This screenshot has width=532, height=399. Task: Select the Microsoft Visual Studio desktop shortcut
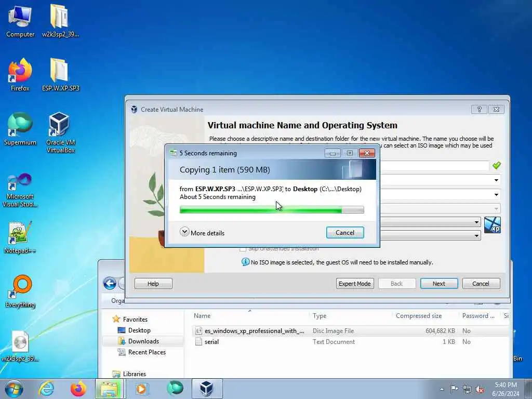[x=20, y=190]
